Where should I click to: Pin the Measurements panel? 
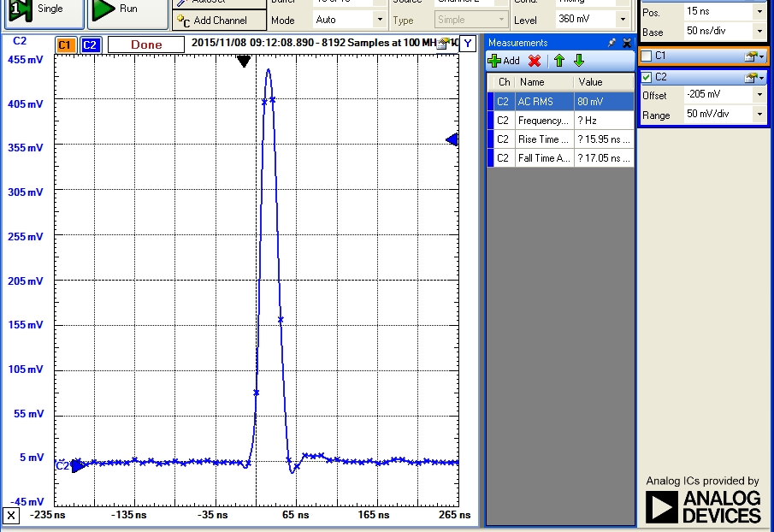point(612,43)
